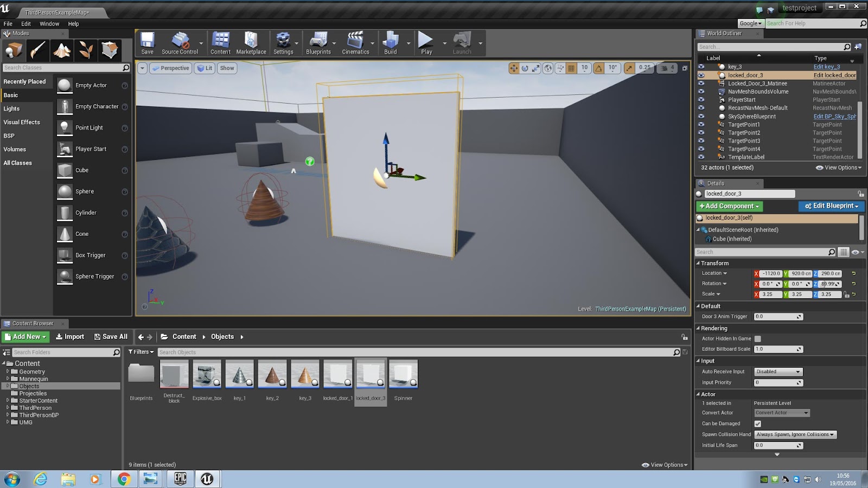Open the Edit Blueprint dropdown
The width and height of the screenshot is (868, 488).
[831, 206]
